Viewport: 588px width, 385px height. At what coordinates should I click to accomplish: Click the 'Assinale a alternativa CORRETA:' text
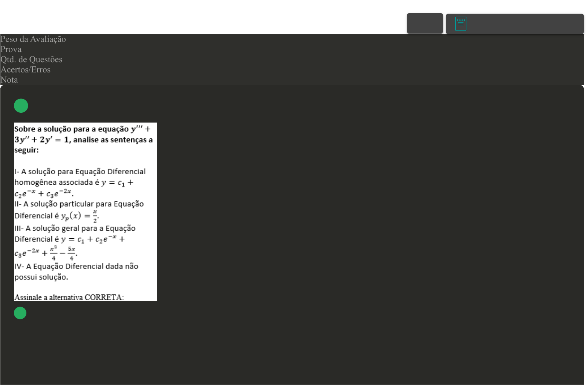(69, 297)
